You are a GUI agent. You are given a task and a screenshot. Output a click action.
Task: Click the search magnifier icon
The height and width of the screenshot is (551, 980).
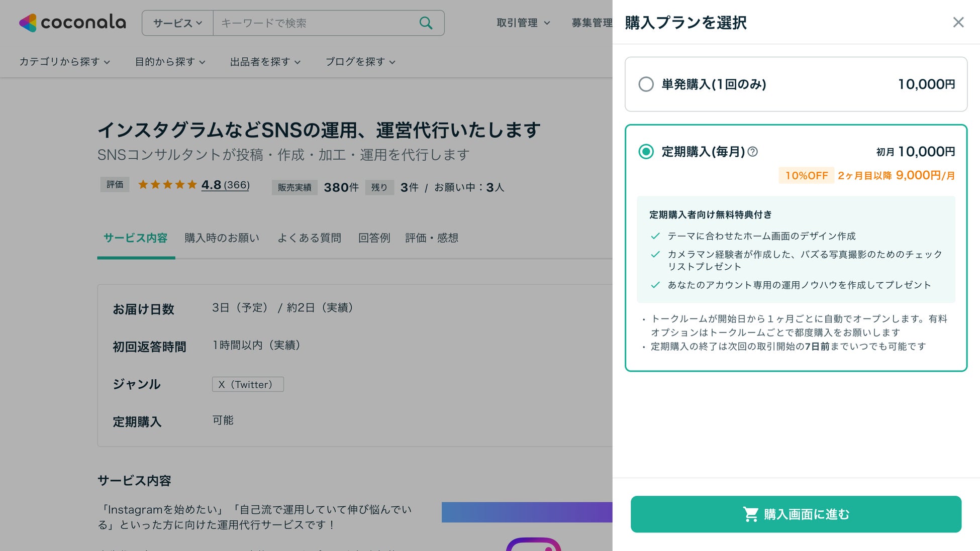(x=426, y=23)
